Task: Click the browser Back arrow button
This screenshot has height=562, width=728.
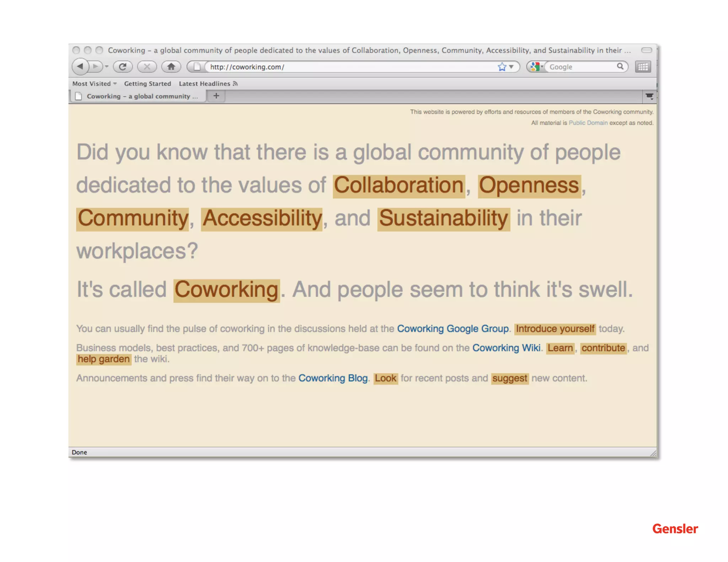Action: pos(80,66)
